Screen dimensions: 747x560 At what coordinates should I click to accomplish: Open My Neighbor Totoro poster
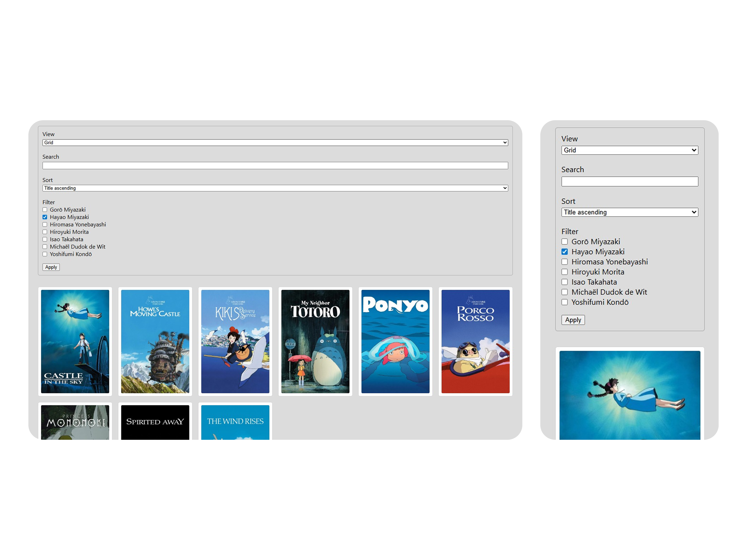315,341
